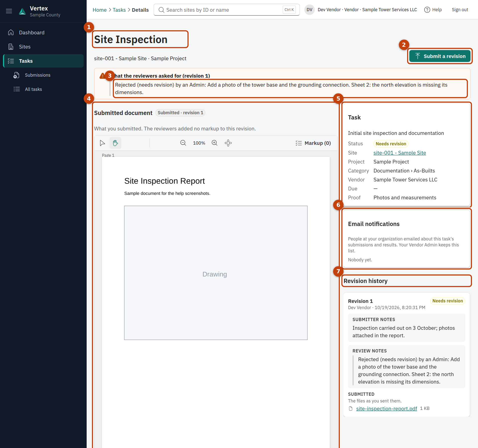Open site-001 - Sample Site link
This screenshot has height=448, width=478.
(x=400, y=153)
